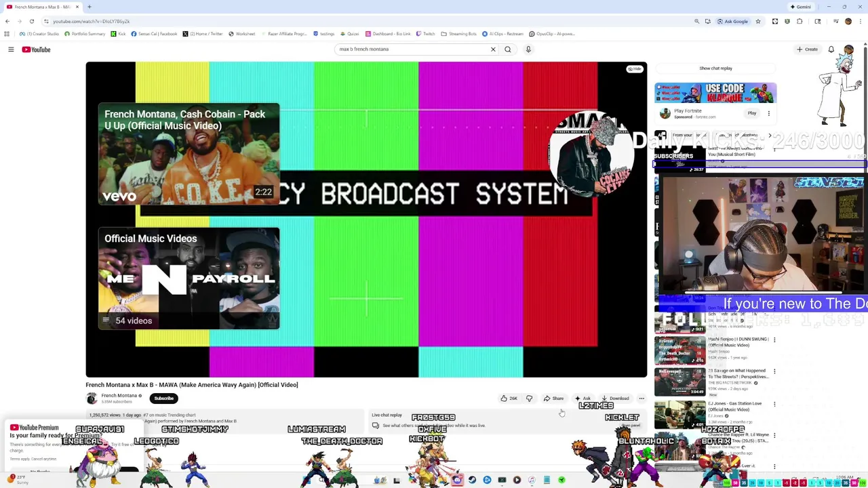Screen dimensions: 868x488
Task: Run search with the magnifier button
Action: (x=507, y=49)
